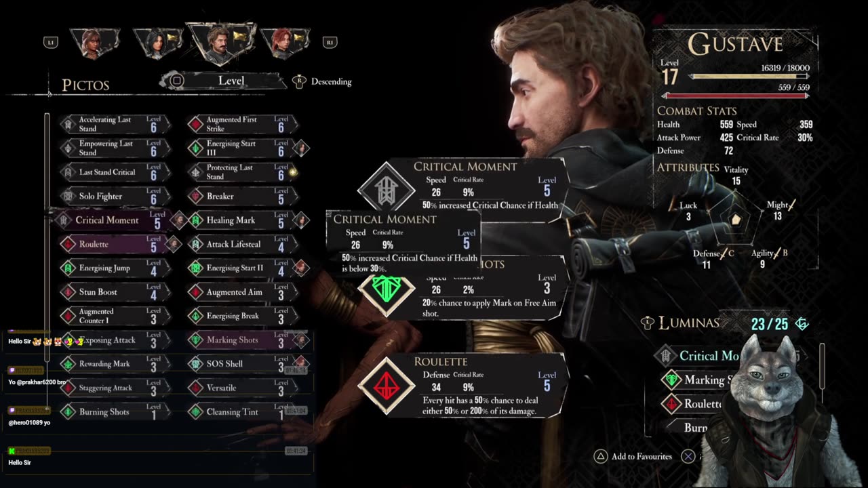
Task: Click the R1 next character icon
Action: (x=330, y=42)
